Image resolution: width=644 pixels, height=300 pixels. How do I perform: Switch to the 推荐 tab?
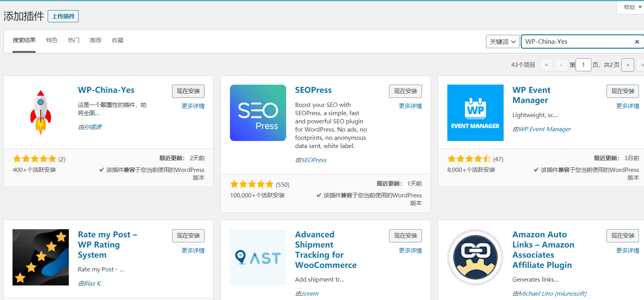click(x=95, y=40)
